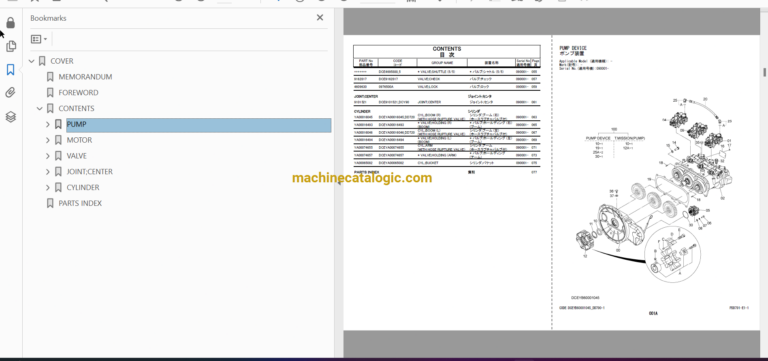This screenshot has height=361, width=768.
Task: Open the page thumbnails panel icon
Action: tap(11, 47)
